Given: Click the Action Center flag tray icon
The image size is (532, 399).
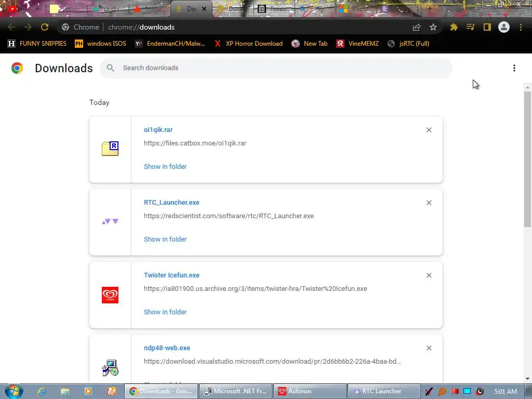Looking at the screenshot, I should tap(455, 391).
